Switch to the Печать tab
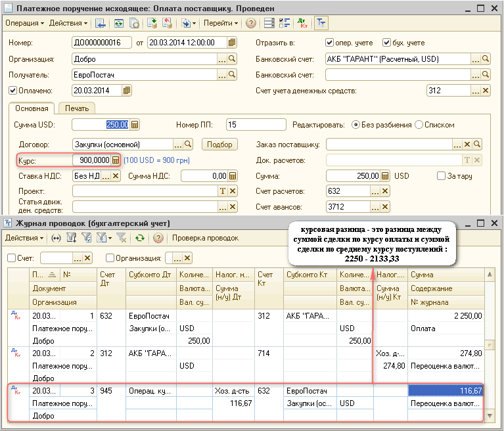 click(77, 108)
